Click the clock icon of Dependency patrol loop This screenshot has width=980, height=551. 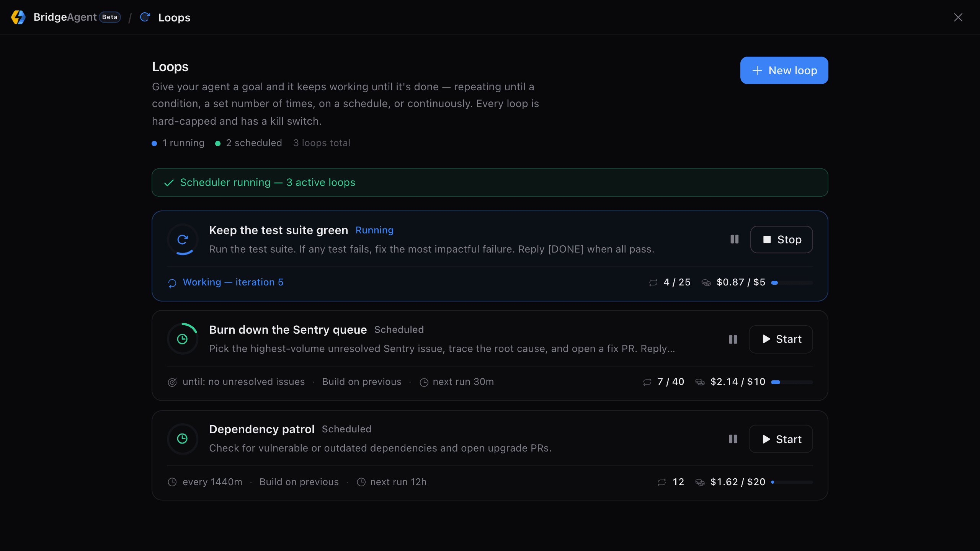pyautogui.click(x=183, y=439)
